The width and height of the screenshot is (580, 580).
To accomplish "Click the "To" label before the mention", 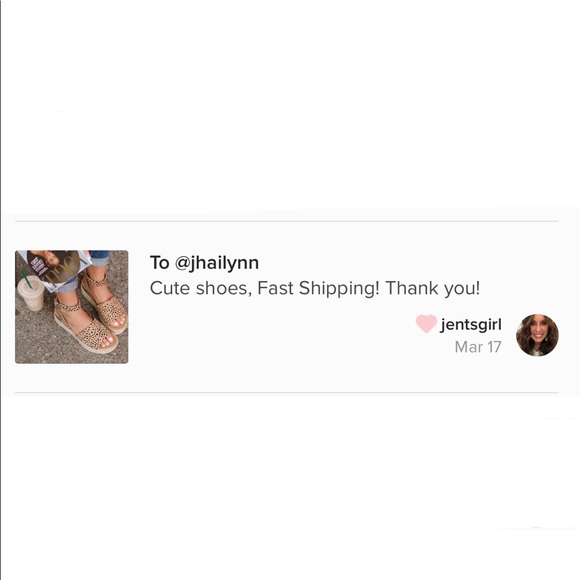I will point(159,263).
